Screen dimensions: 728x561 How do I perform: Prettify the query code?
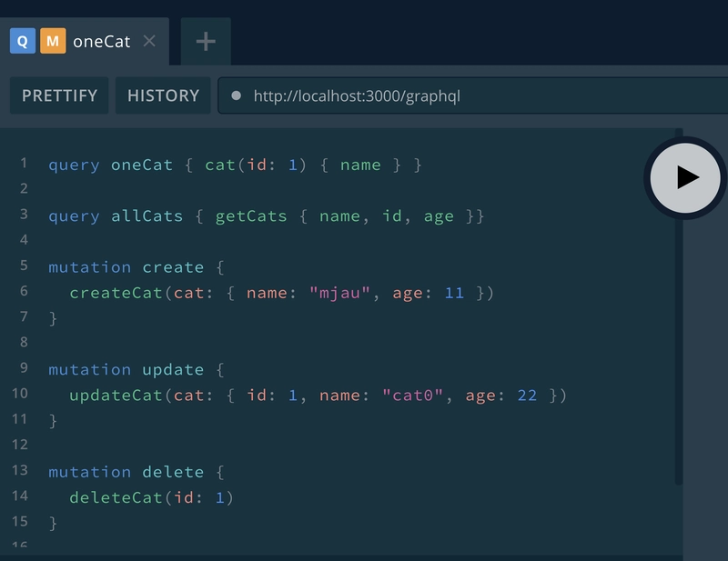(x=59, y=95)
